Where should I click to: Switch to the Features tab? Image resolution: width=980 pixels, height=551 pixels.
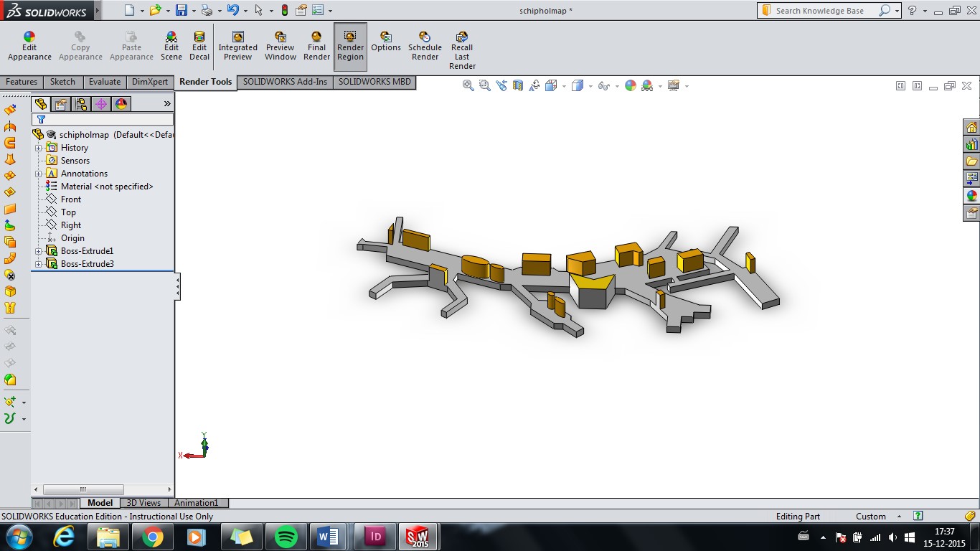22,82
